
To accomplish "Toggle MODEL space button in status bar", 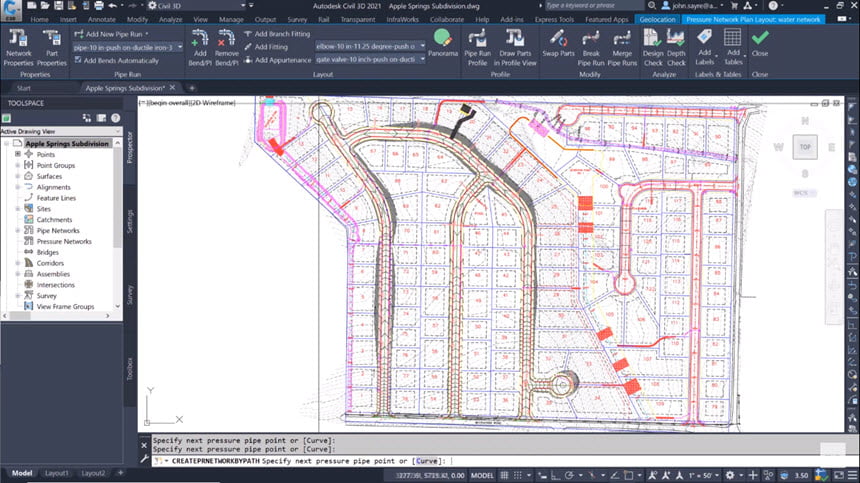I will pyautogui.click(x=482, y=475).
